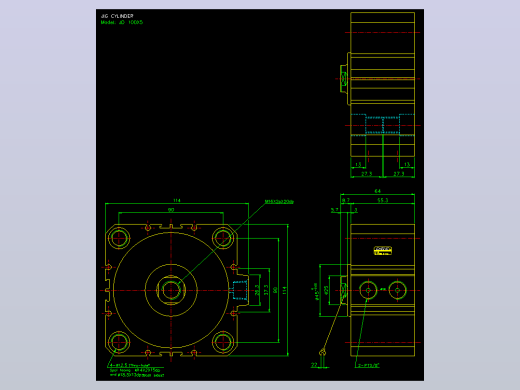Image resolution: width=520 pixels, height=390 pixels.
Task: Pick the horizontal 114 width dimension
Action: click(177, 200)
